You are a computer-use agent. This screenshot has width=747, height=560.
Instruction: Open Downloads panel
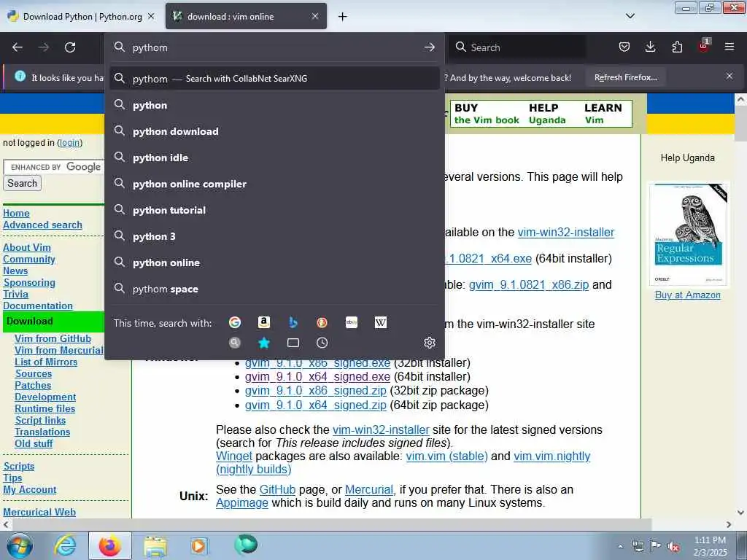(650, 47)
